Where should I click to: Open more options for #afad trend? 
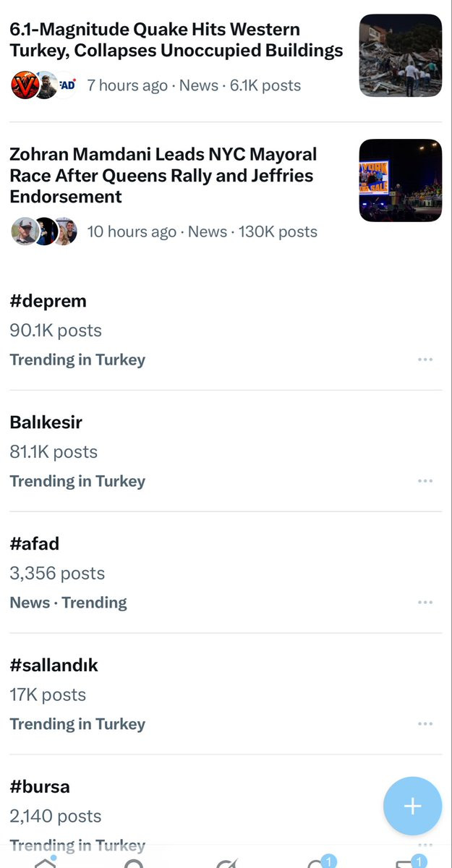[425, 603]
